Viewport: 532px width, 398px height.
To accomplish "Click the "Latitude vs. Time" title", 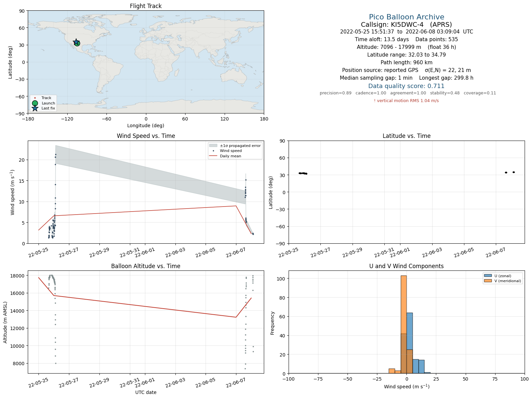I will tap(406, 136).
